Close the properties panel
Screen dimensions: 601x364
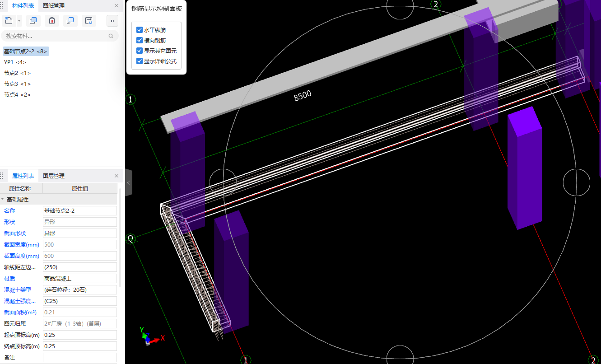click(116, 176)
